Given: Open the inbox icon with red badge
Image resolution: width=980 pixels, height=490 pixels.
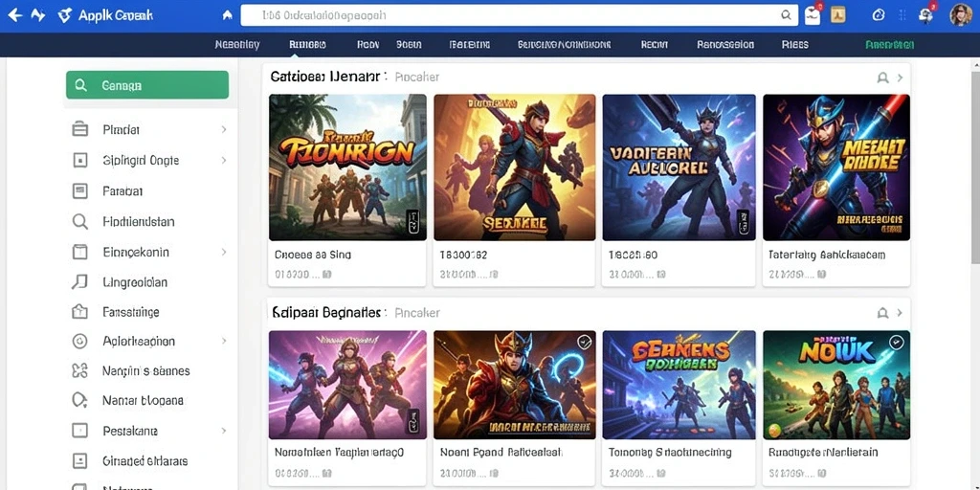Looking at the screenshot, I should pyautogui.click(x=813, y=15).
